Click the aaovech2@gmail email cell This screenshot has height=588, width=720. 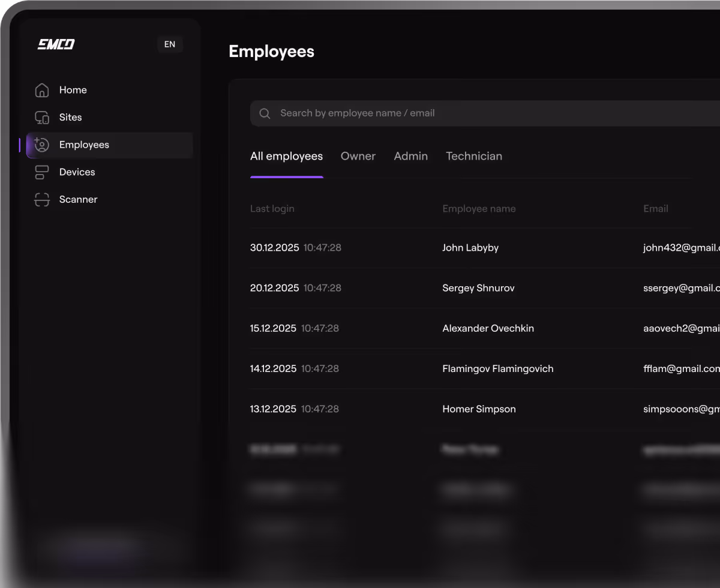click(682, 328)
